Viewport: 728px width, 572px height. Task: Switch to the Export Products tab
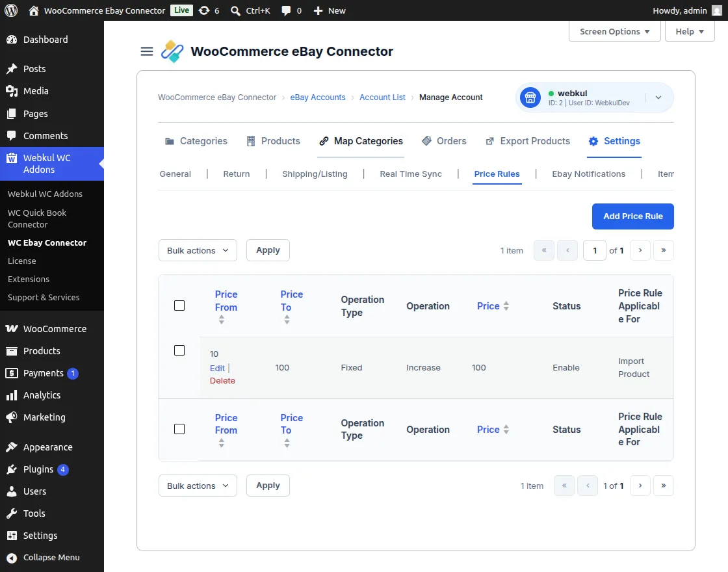tap(527, 141)
